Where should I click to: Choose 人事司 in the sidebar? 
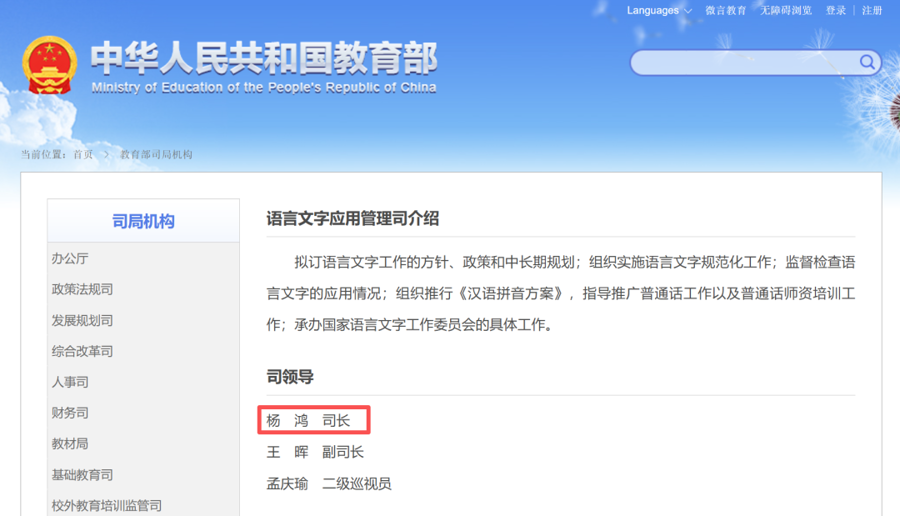[70, 383]
